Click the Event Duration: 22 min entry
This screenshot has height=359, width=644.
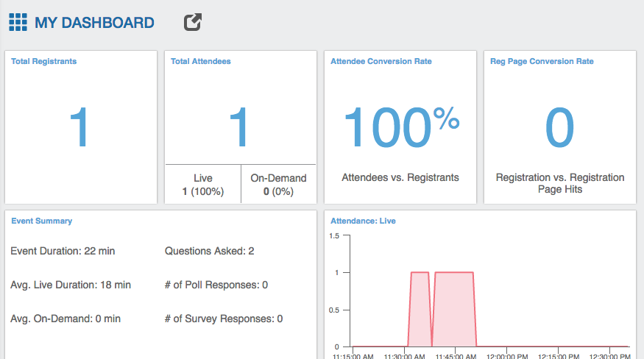point(63,251)
